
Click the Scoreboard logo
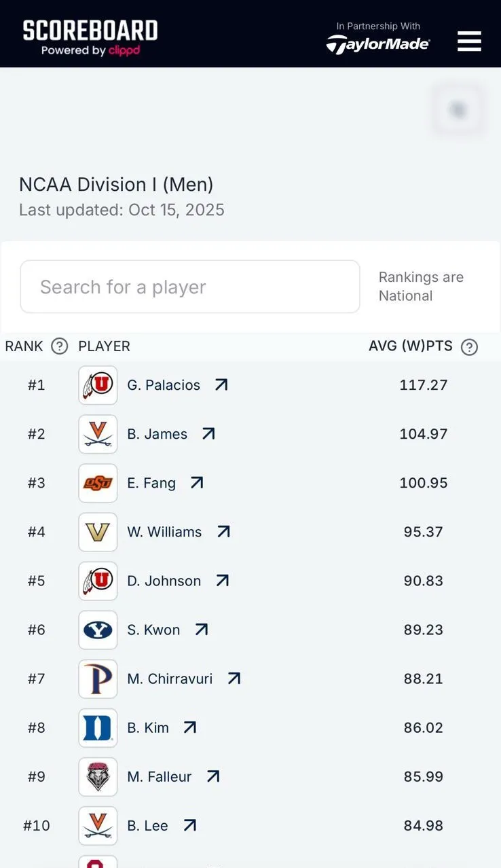click(x=90, y=37)
